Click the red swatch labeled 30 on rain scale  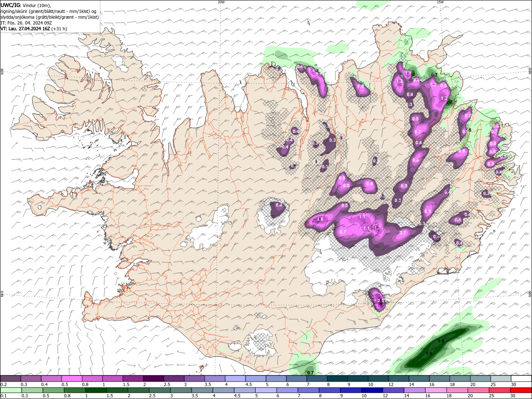click(521, 390)
